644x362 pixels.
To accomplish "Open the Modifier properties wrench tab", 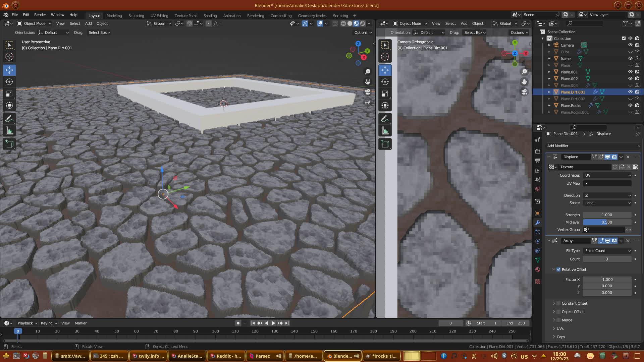I will click(538, 223).
